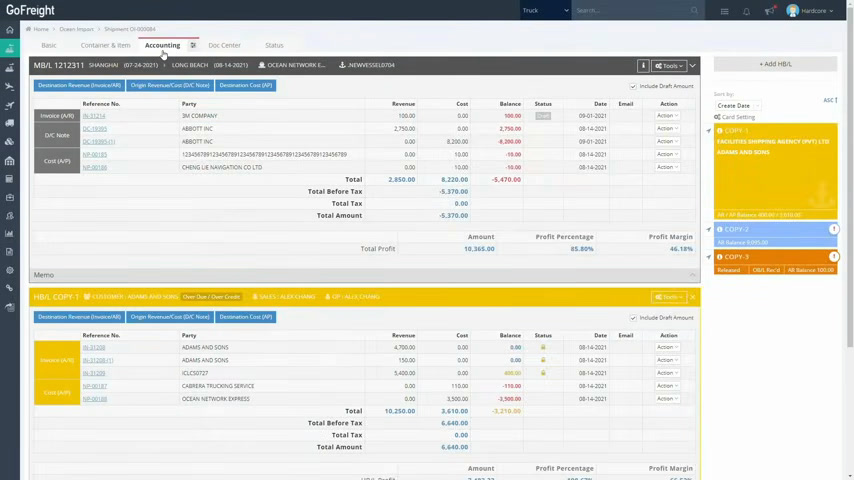Click the alert icon on the COPY-2 card
Image resolution: width=854 pixels, height=480 pixels.
[x=833, y=229]
